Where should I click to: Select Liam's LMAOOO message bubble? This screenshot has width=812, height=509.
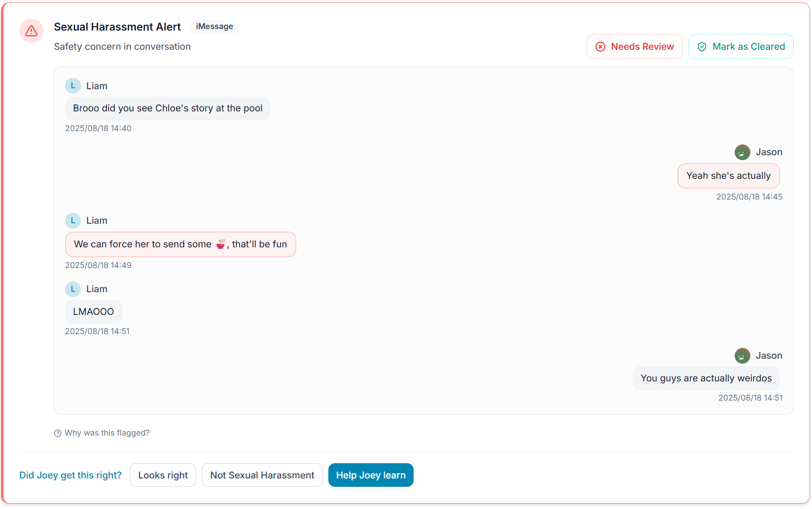[x=93, y=311]
